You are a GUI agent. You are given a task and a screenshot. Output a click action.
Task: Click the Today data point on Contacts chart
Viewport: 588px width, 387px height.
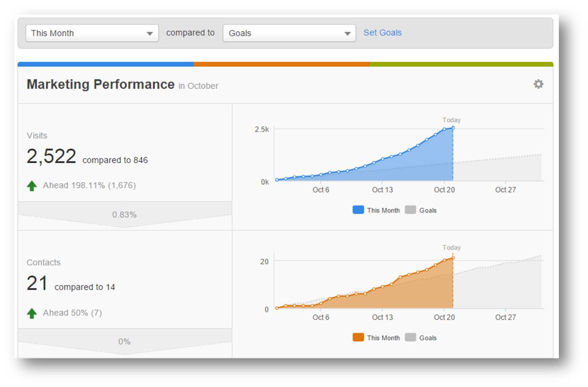(x=453, y=258)
